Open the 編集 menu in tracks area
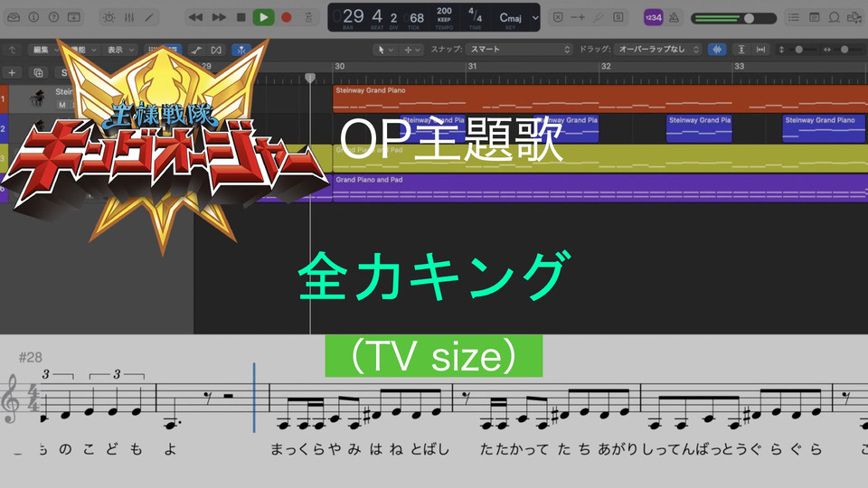868x488 pixels. pos(44,50)
